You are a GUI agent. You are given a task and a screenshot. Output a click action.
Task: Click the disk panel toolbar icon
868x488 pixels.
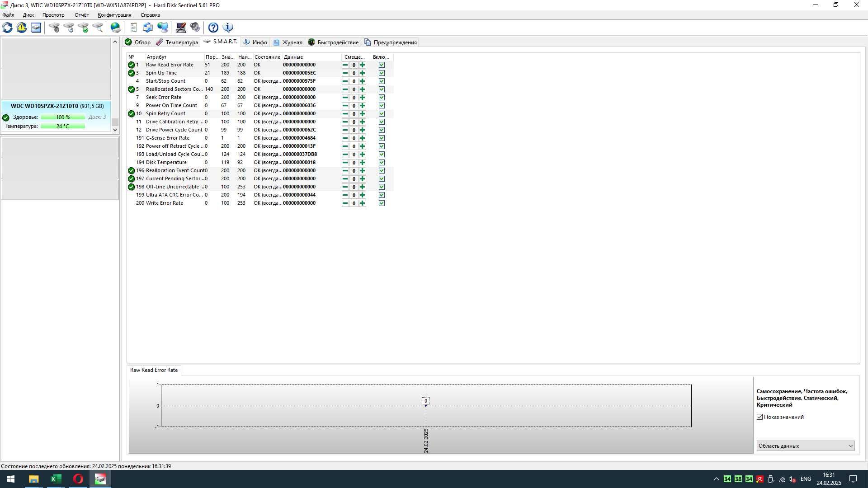[36, 28]
